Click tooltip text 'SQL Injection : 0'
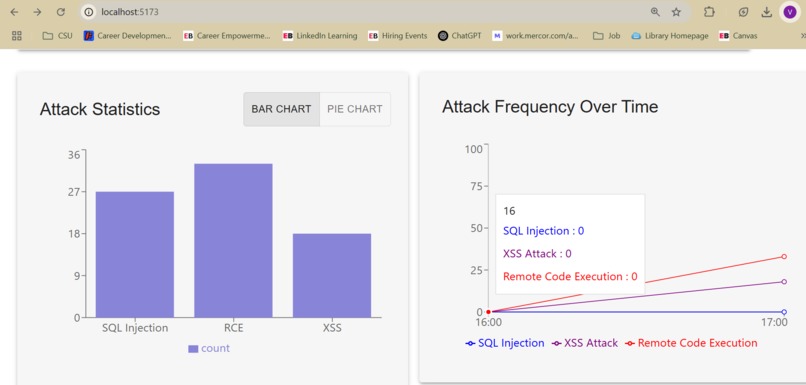 click(x=543, y=231)
